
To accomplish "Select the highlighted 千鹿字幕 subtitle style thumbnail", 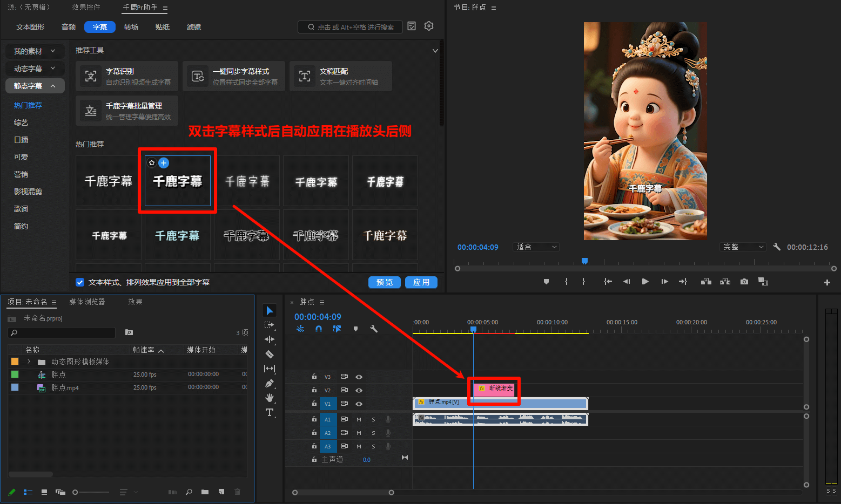I will point(177,181).
